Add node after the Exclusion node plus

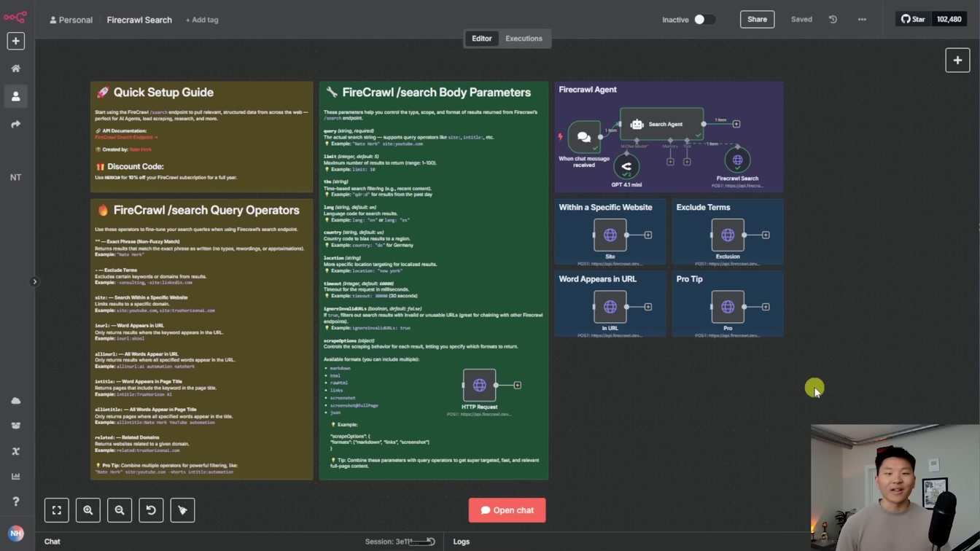(x=766, y=235)
